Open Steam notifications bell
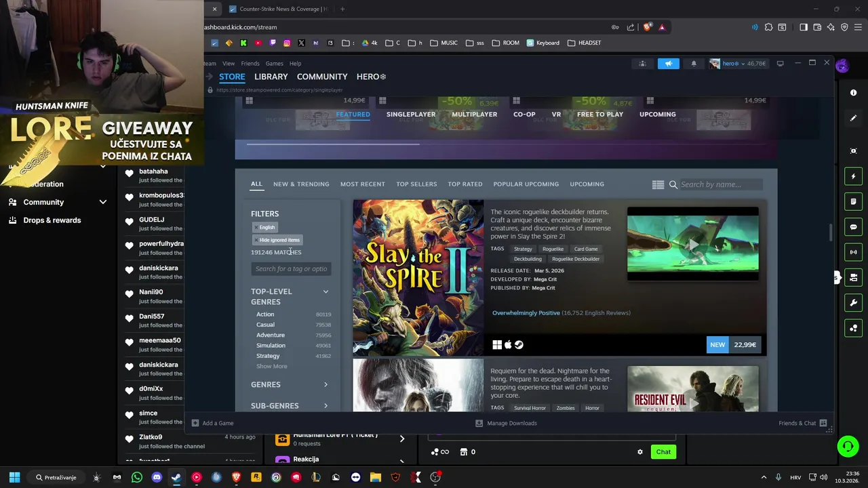 694,64
